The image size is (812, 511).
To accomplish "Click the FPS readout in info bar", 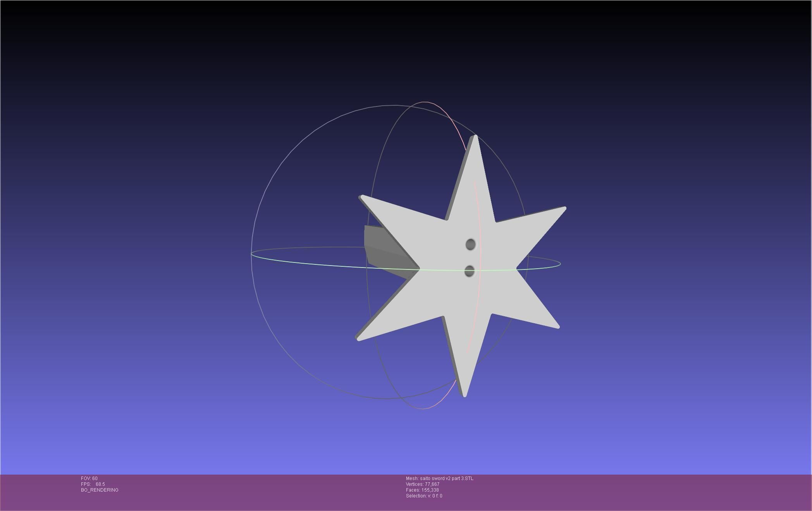I will click(93, 484).
